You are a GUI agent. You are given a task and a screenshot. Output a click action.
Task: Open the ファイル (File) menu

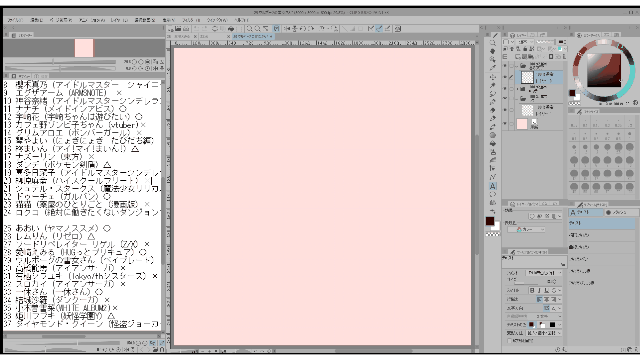[16, 20]
